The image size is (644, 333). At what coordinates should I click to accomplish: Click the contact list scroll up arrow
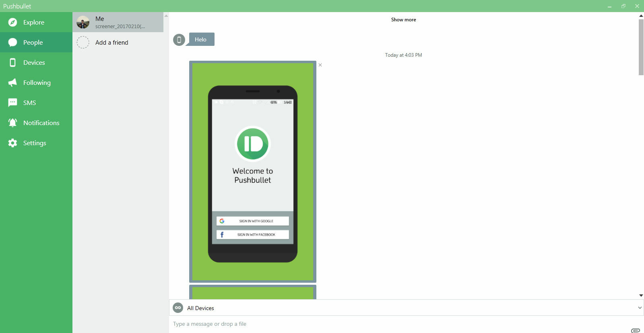(166, 15)
